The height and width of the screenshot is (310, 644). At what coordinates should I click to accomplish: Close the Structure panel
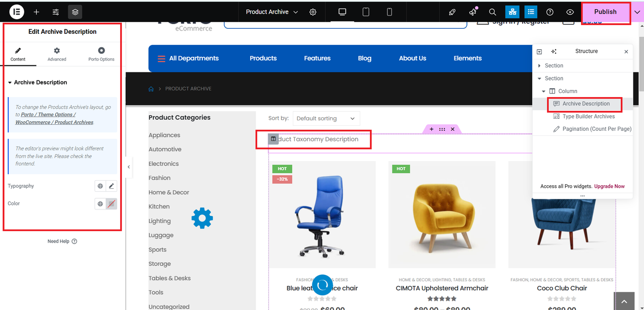[626, 51]
